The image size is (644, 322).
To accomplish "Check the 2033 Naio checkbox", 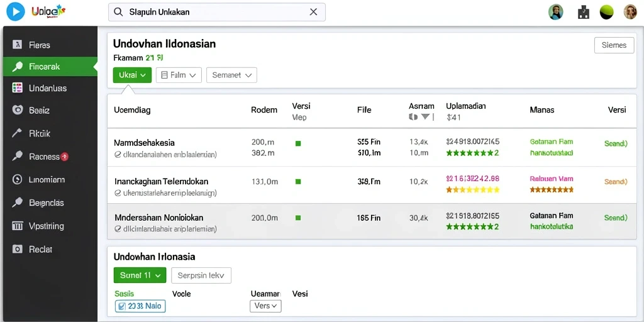I will (121, 306).
